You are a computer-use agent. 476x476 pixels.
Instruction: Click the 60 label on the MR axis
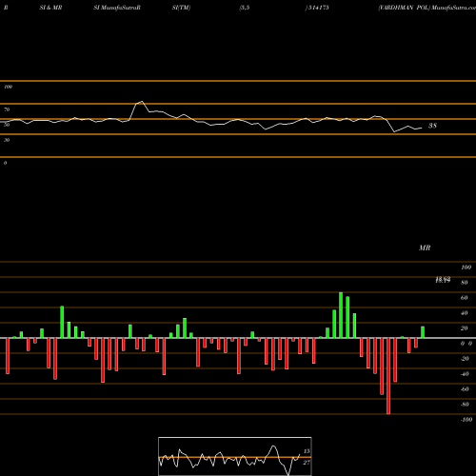465,298
